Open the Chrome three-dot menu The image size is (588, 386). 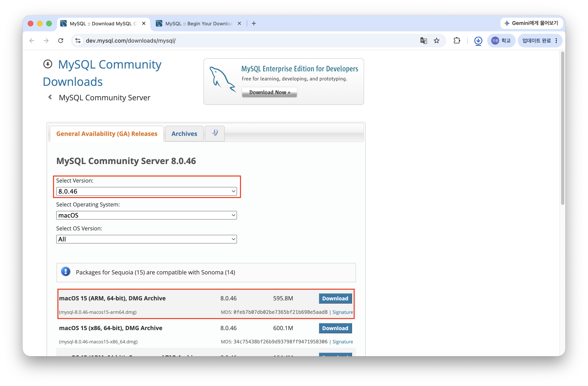(556, 41)
